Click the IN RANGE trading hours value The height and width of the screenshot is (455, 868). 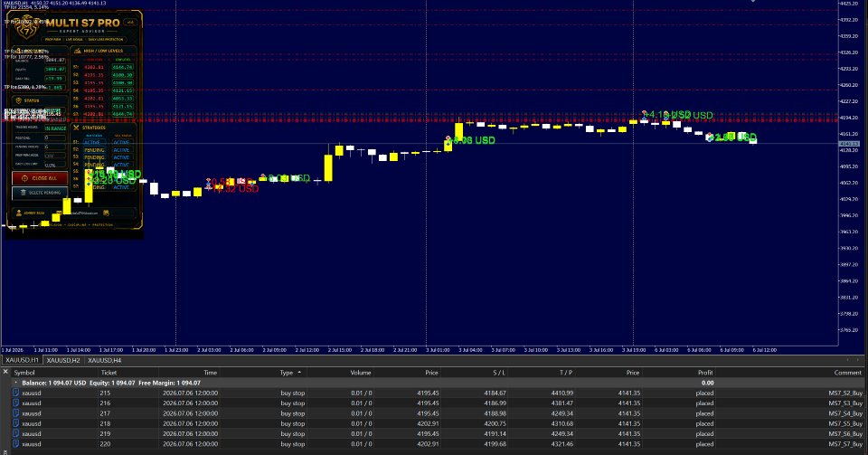pyautogui.click(x=55, y=128)
